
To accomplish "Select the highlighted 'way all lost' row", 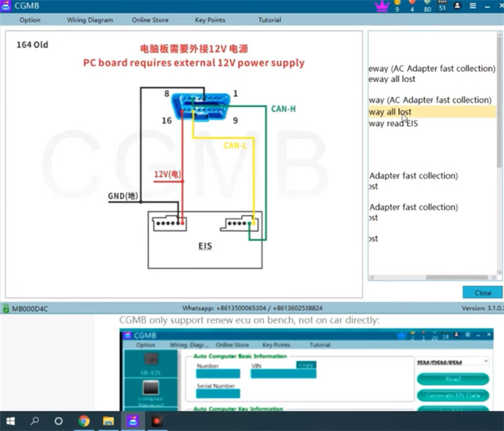I will coord(432,112).
